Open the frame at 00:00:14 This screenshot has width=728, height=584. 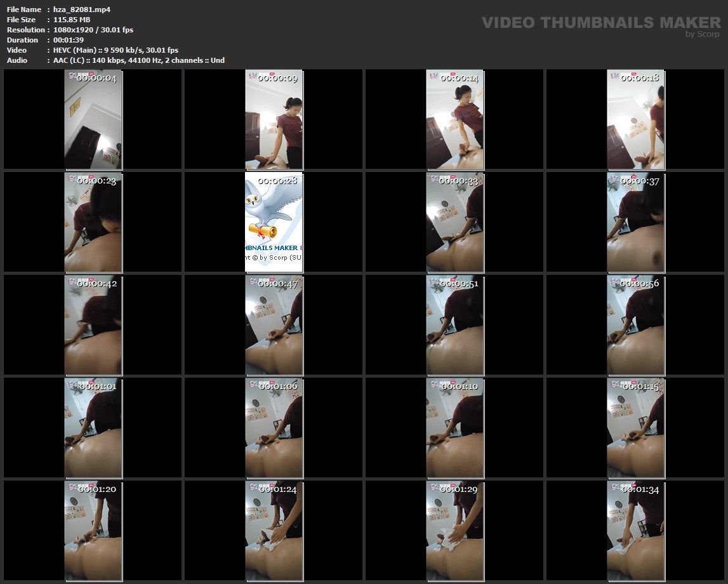click(x=455, y=119)
